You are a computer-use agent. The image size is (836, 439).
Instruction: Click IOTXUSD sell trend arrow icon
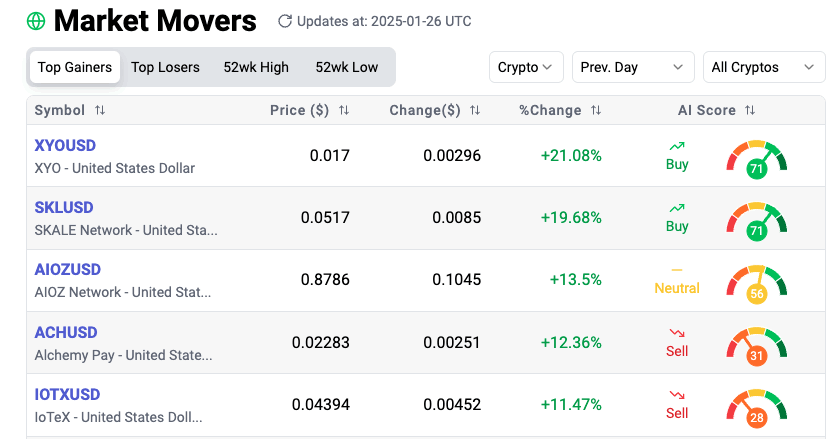677,395
